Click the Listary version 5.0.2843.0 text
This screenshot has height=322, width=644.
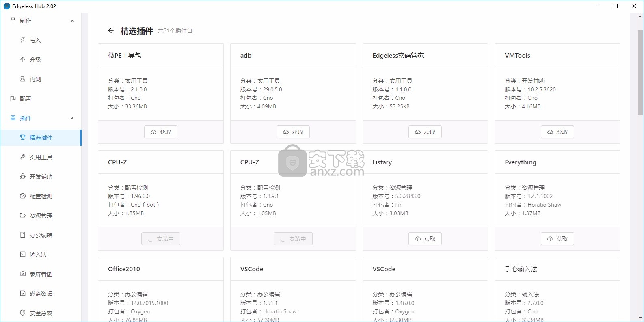396,196
